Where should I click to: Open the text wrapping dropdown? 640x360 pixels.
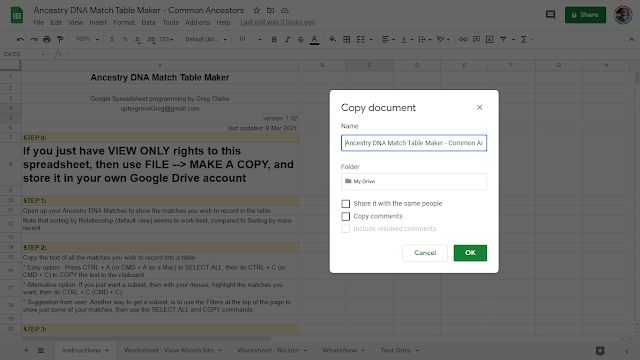(x=425, y=40)
